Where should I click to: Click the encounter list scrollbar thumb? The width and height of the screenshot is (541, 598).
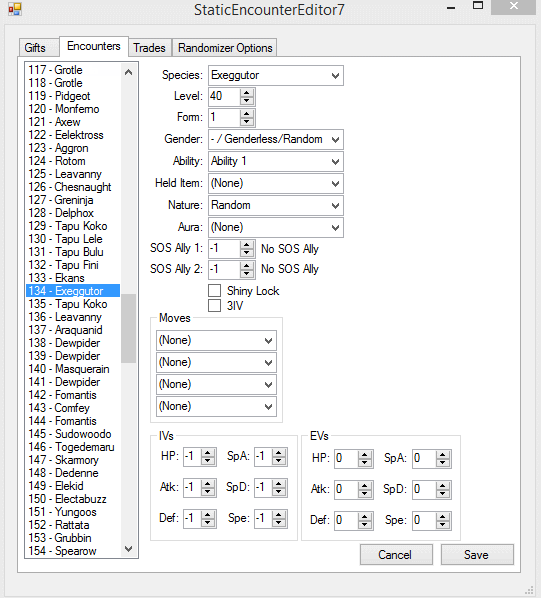click(128, 328)
